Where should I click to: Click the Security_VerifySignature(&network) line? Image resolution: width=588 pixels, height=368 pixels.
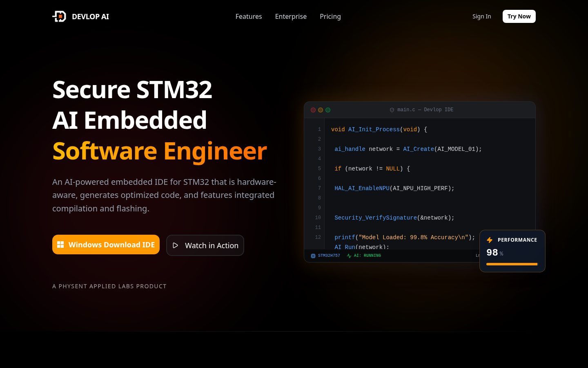[x=394, y=218]
